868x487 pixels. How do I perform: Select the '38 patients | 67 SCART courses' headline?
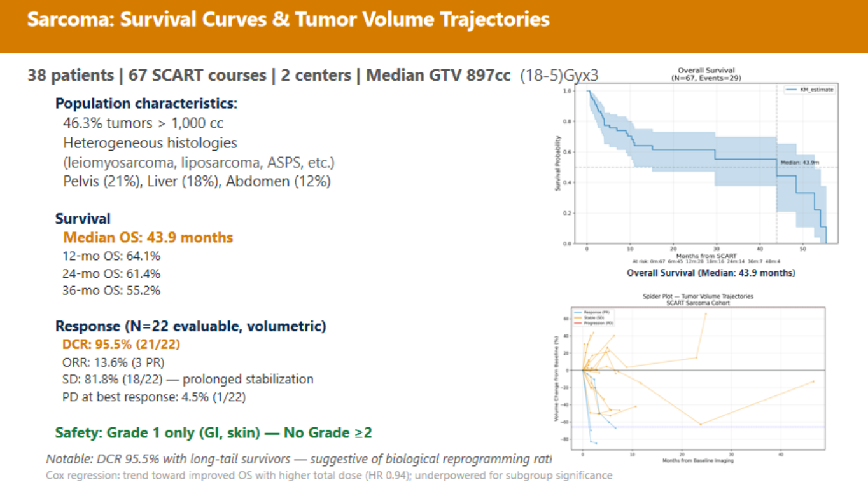(x=269, y=75)
